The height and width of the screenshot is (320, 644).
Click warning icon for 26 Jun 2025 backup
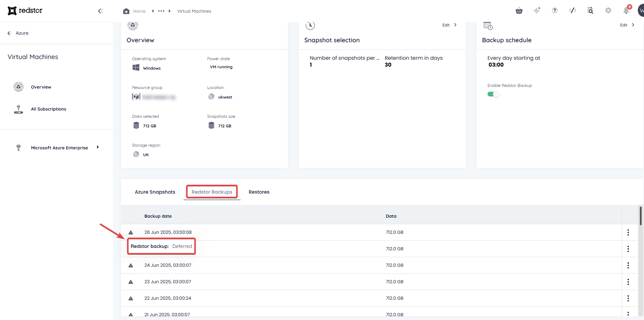pos(131,232)
